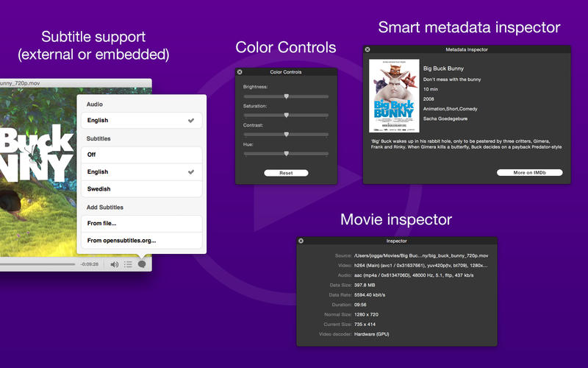
Task: Click the Subtitles section header in popup
Action: [98, 138]
